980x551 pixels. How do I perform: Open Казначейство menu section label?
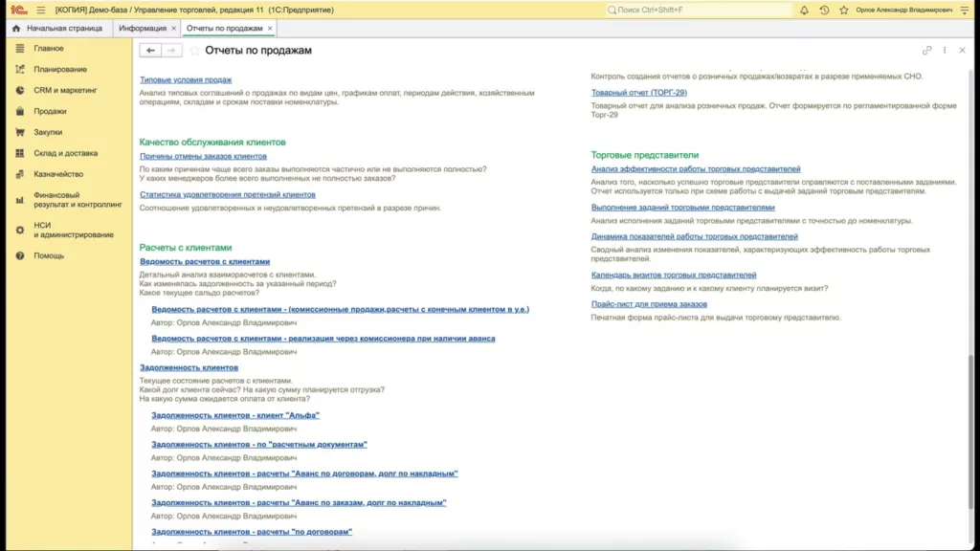[58, 174]
